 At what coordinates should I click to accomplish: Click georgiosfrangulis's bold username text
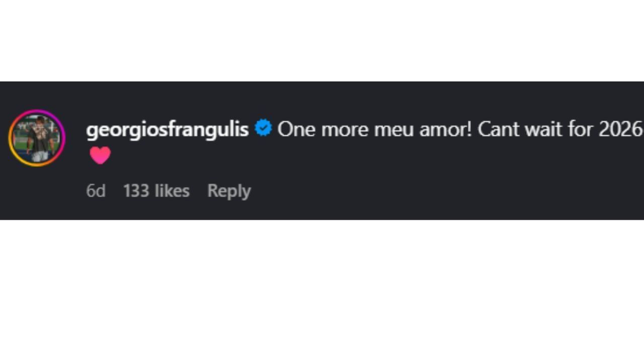tap(167, 129)
